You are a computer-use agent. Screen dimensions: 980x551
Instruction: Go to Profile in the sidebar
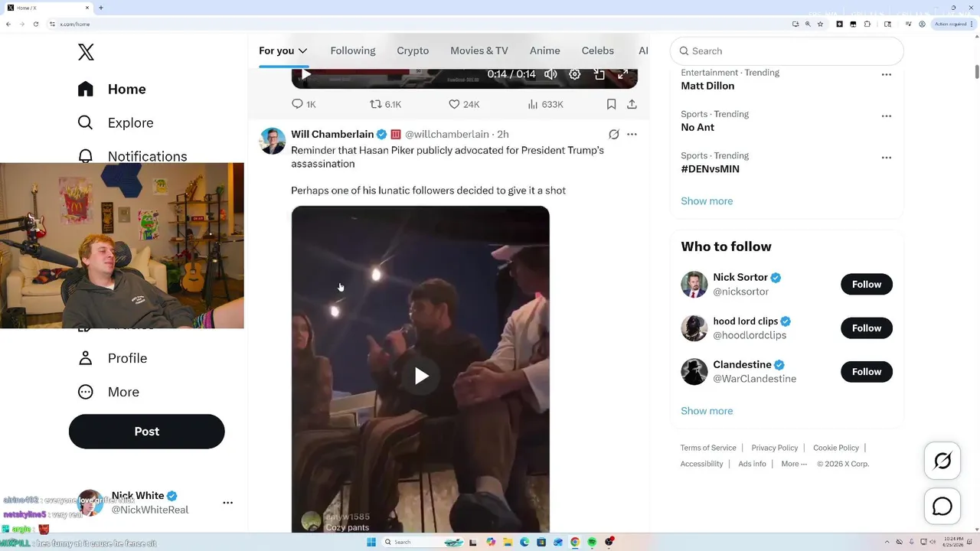click(113, 358)
